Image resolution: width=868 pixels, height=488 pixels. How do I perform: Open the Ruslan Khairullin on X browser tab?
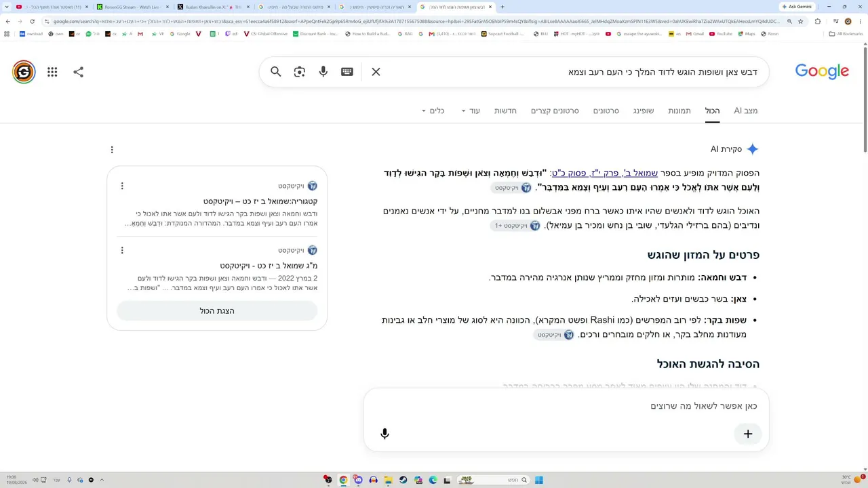pos(214,7)
